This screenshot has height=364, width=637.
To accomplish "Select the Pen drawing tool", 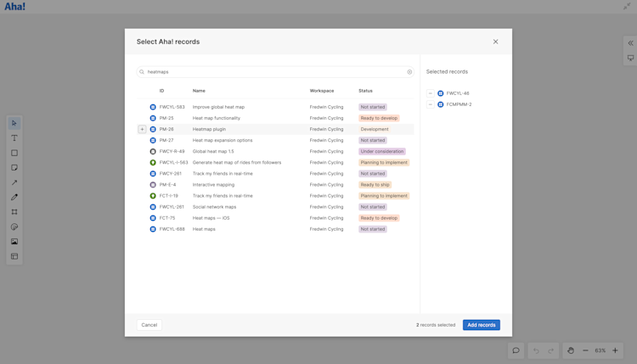I will pos(14,197).
